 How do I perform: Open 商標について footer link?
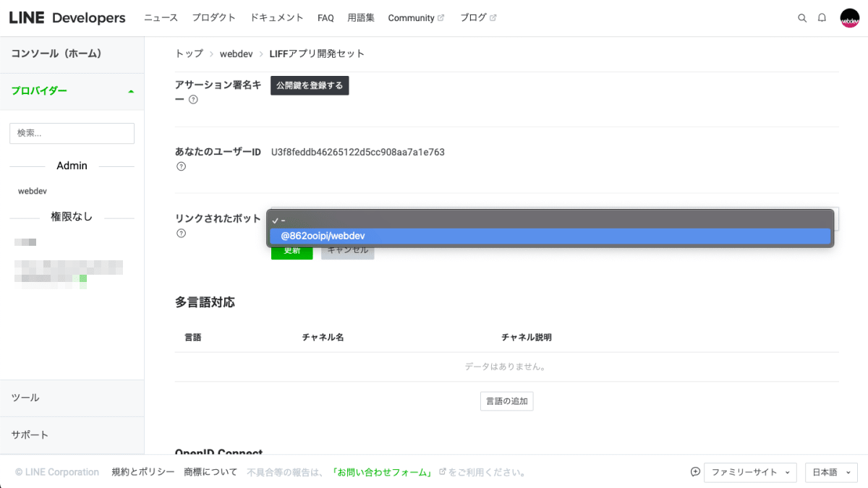[210, 472]
